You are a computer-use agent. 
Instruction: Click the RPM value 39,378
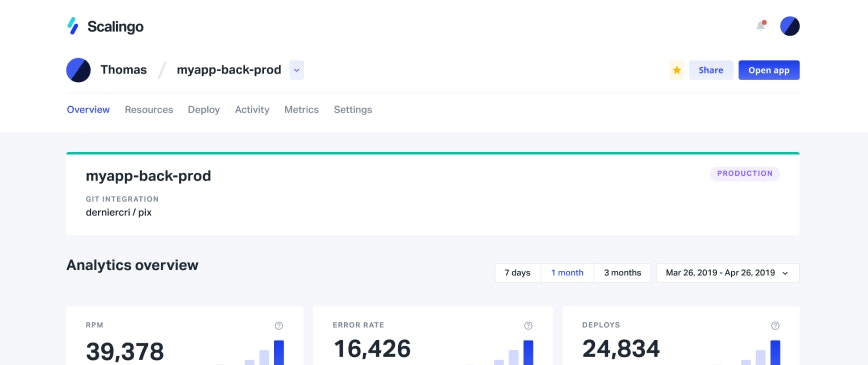point(125,352)
